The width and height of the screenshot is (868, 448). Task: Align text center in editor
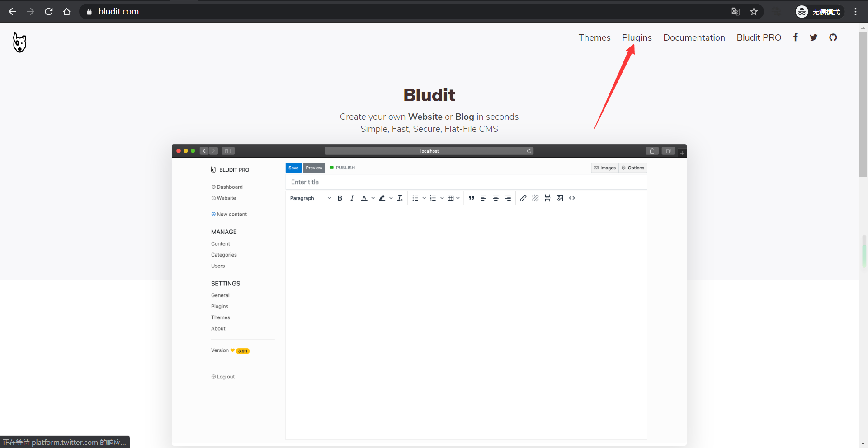coord(495,198)
